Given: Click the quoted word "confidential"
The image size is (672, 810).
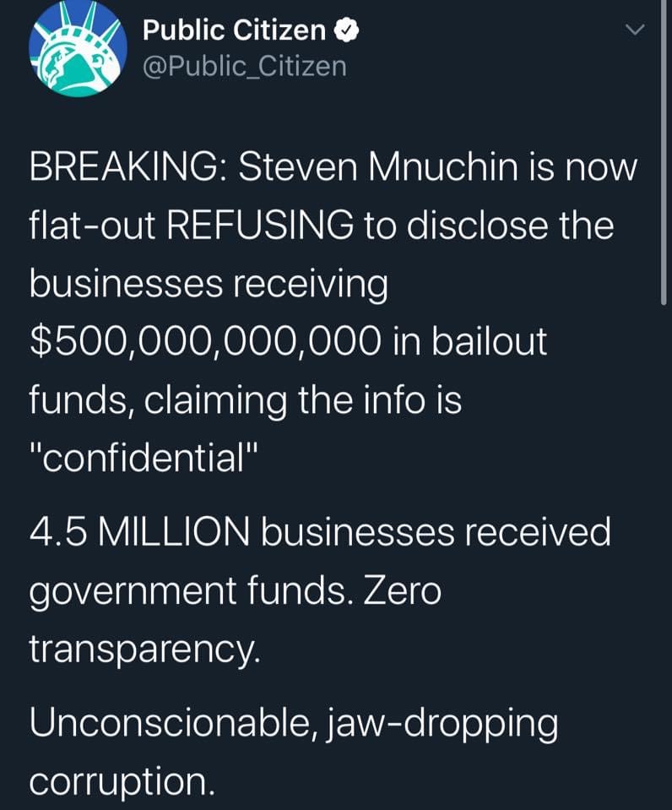Looking at the screenshot, I should pyautogui.click(x=142, y=457).
